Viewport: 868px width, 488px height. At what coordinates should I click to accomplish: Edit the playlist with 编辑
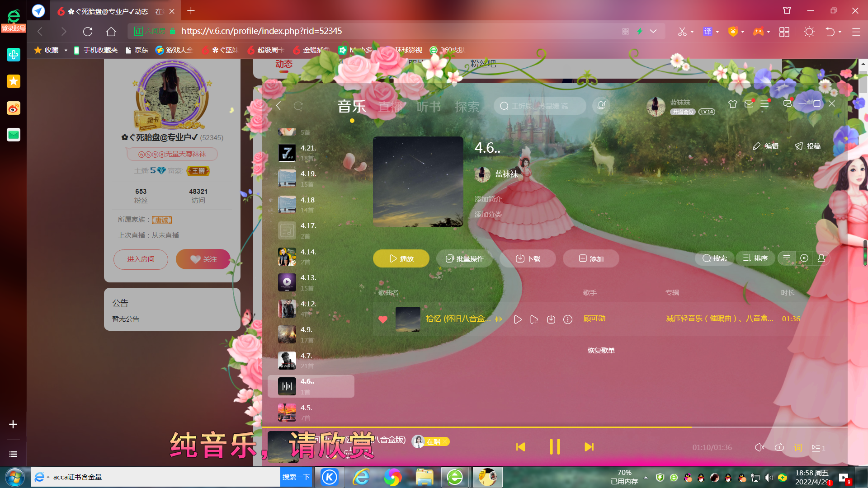(765, 146)
